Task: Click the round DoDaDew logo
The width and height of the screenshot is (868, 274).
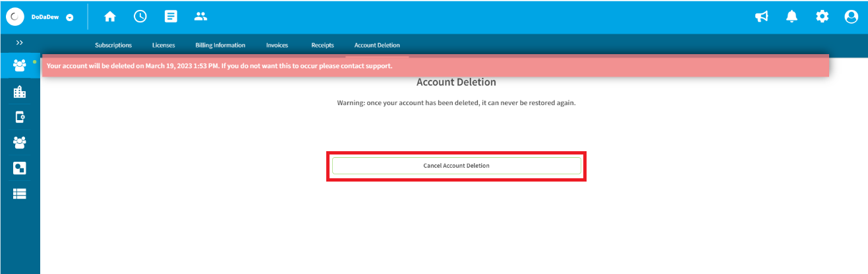Action: (15, 17)
